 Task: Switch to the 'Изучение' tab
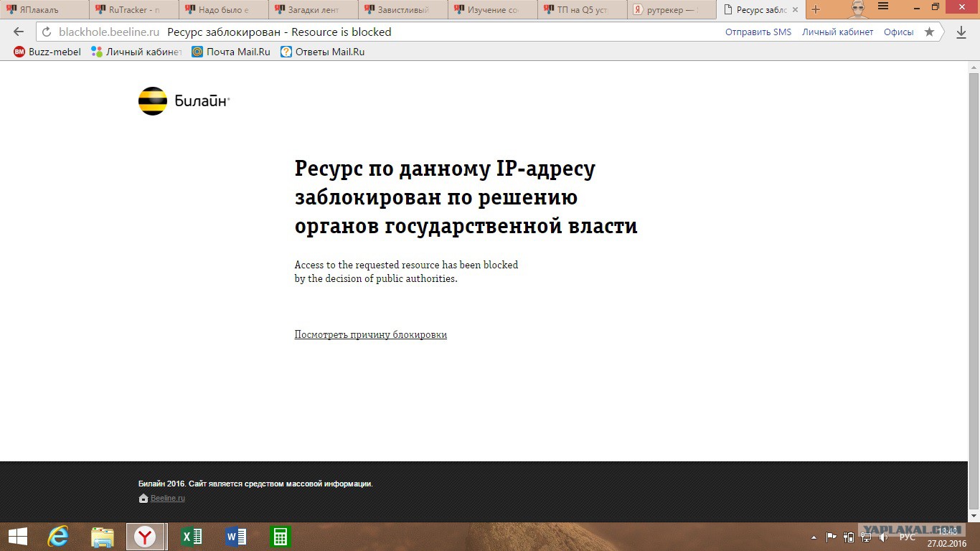(492, 9)
